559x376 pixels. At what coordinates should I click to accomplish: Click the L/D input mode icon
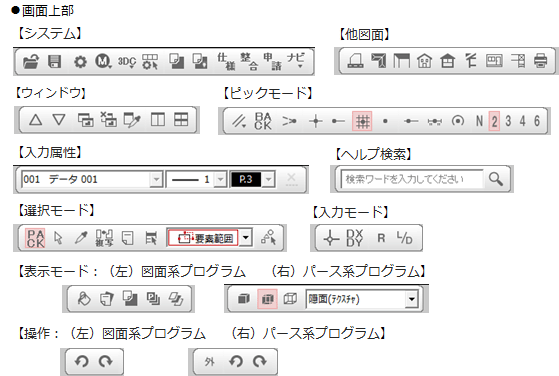tap(405, 238)
